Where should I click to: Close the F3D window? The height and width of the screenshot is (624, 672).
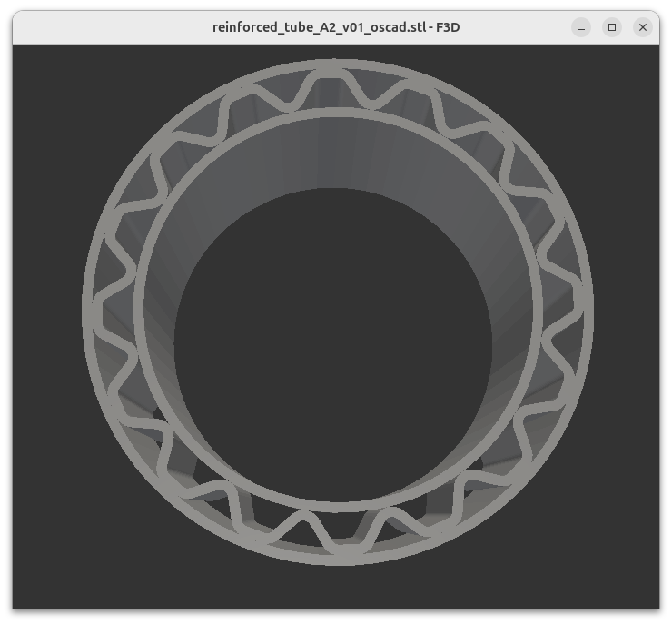pyautogui.click(x=643, y=27)
